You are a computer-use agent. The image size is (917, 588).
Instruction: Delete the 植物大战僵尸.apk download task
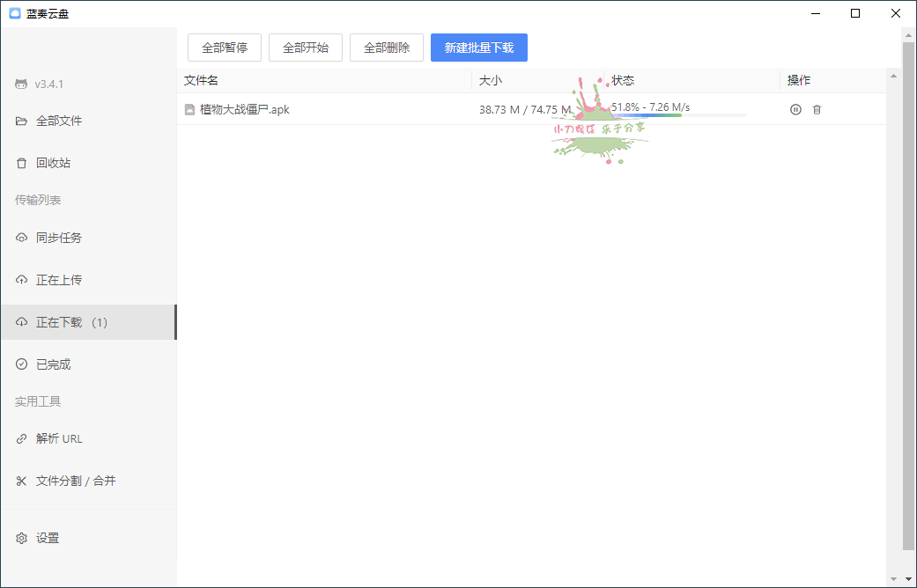coord(817,109)
